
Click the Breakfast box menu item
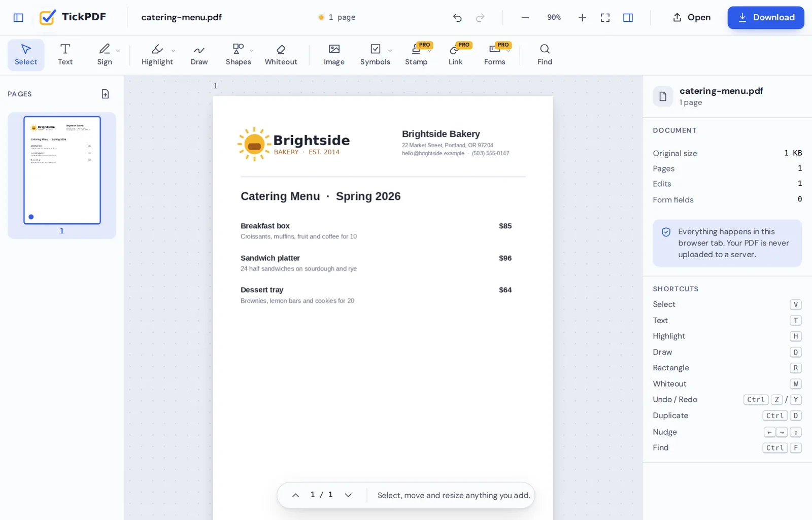(x=265, y=226)
